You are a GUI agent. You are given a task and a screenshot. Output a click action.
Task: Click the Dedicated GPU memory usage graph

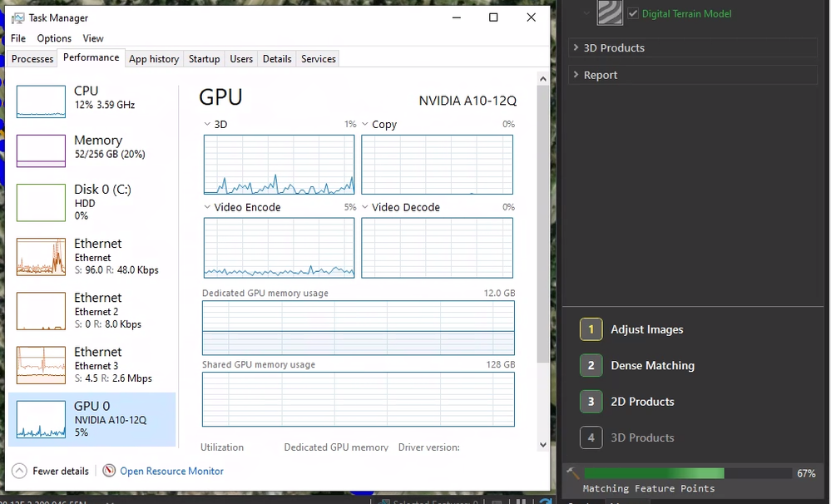(359, 328)
